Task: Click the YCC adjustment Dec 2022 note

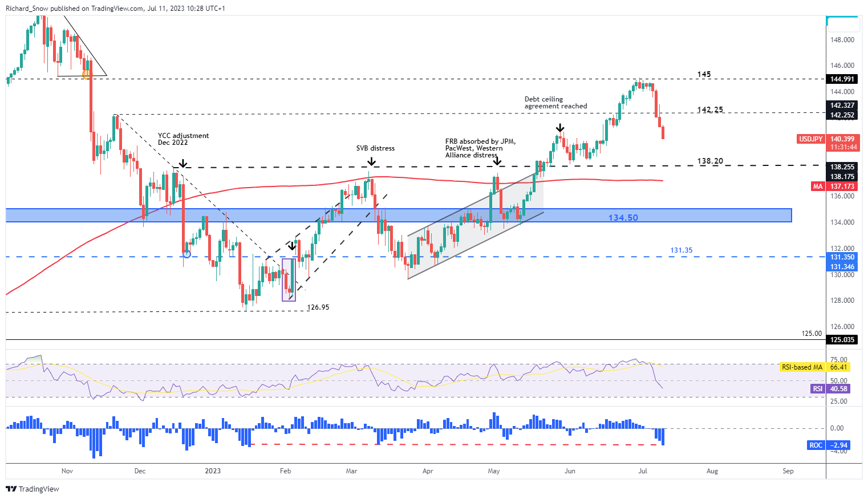Action: click(183, 139)
